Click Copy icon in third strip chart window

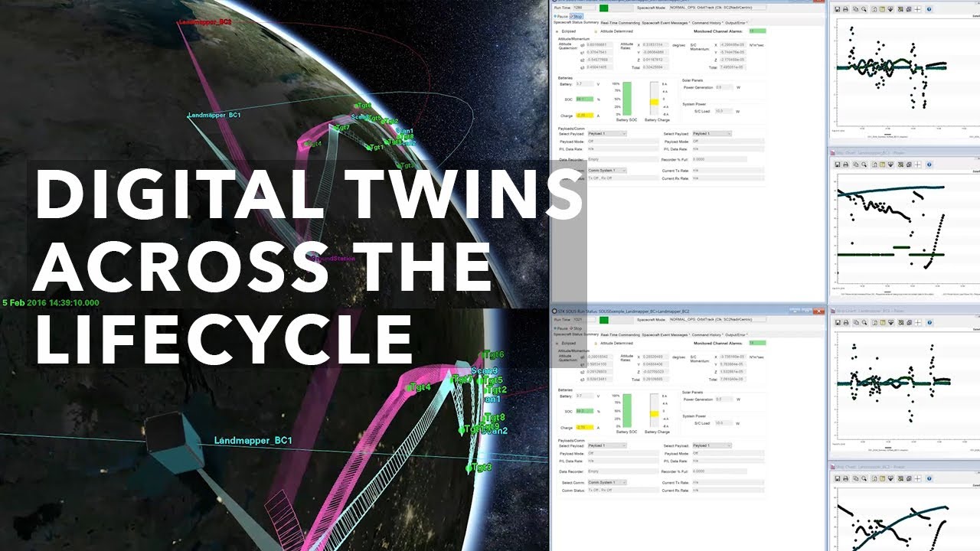856,322
